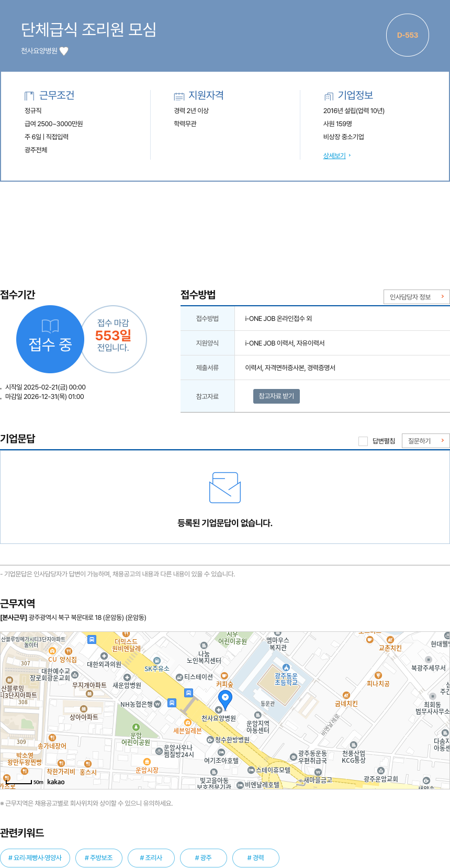Click the 피나치공 map marker
The image size is (450, 868).
pos(378,675)
